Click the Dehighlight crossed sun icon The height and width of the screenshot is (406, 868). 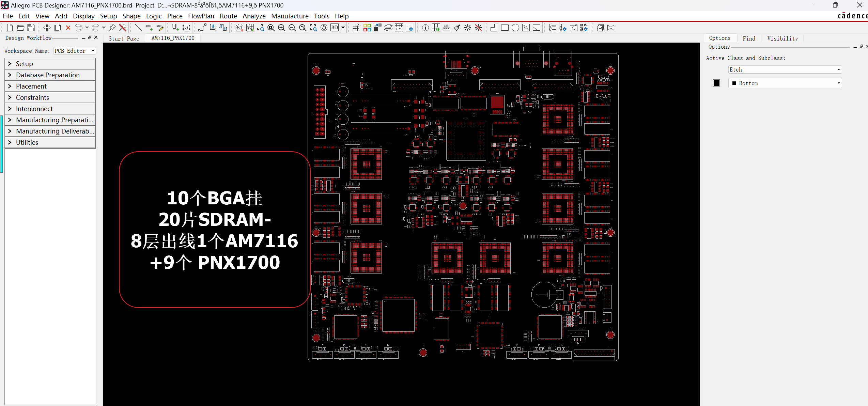(x=478, y=28)
